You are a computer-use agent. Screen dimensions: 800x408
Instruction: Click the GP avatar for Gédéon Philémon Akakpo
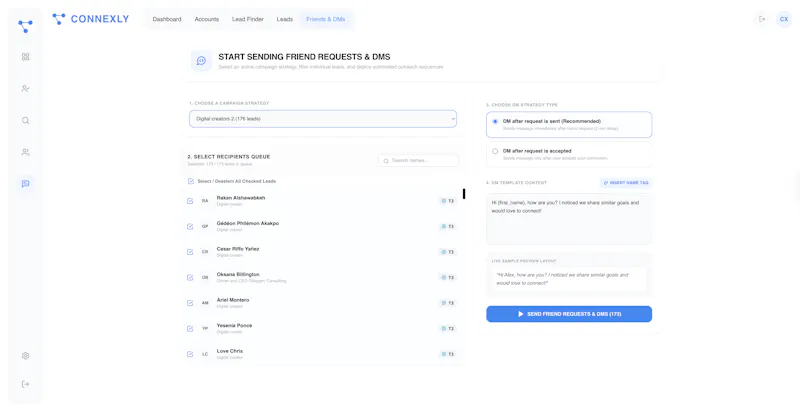pos(205,226)
